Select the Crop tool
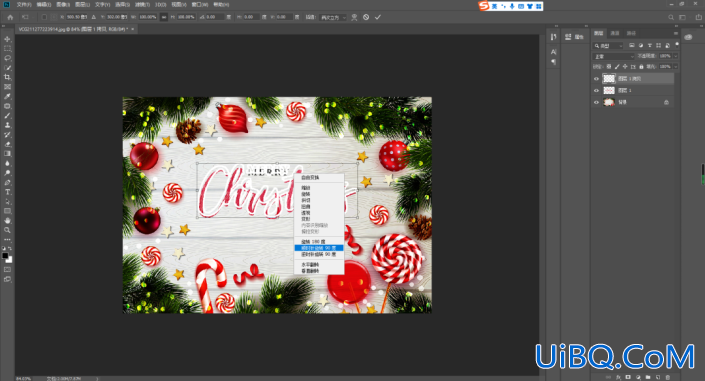The image size is (705, 381). click(x=7, y=77)
